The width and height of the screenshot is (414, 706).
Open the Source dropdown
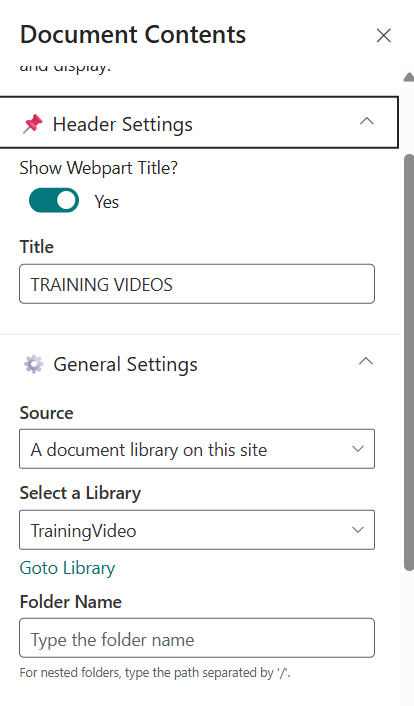pos(197,449)
